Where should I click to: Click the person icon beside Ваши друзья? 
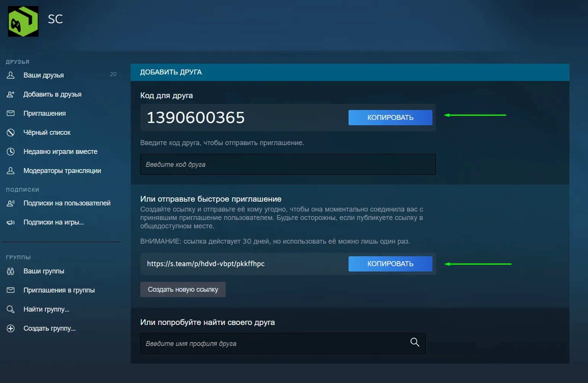tap(11, 75)
